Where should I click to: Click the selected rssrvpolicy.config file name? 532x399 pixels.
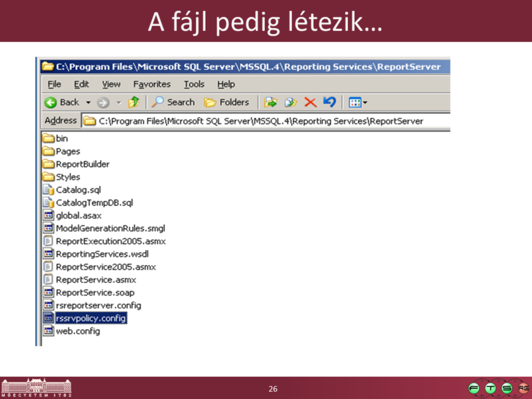pyautogui.click(x=91, y=318)
